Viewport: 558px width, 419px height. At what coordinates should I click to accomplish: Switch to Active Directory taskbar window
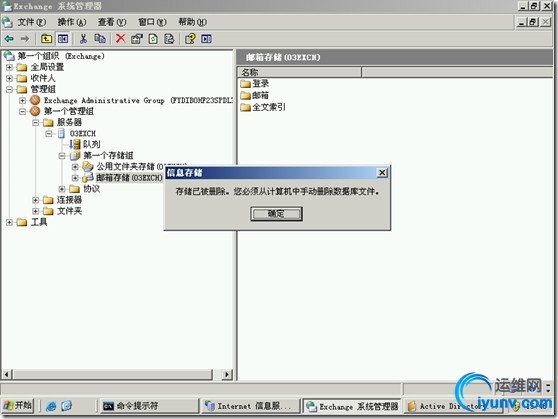[x=453, y=406]
